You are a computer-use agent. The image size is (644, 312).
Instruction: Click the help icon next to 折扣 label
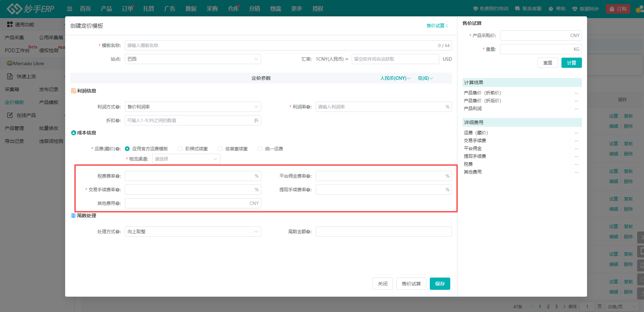118,121
